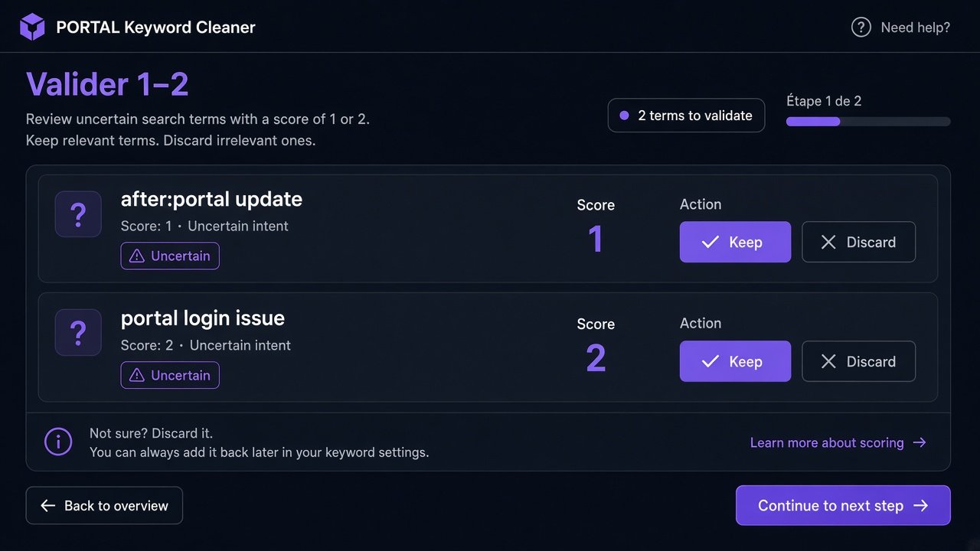The image size is (980, 551).
Task: Click the Need help question mark icon
Action: point(861,28)
